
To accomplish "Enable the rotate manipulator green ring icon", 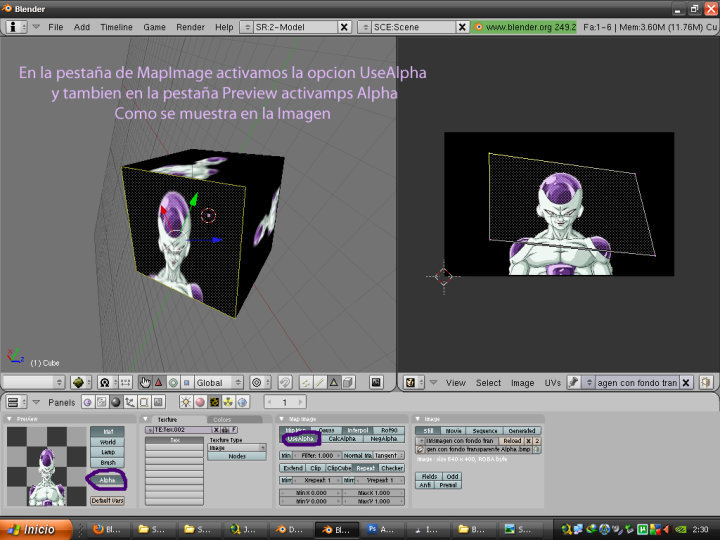I will [x=173, y=382].
